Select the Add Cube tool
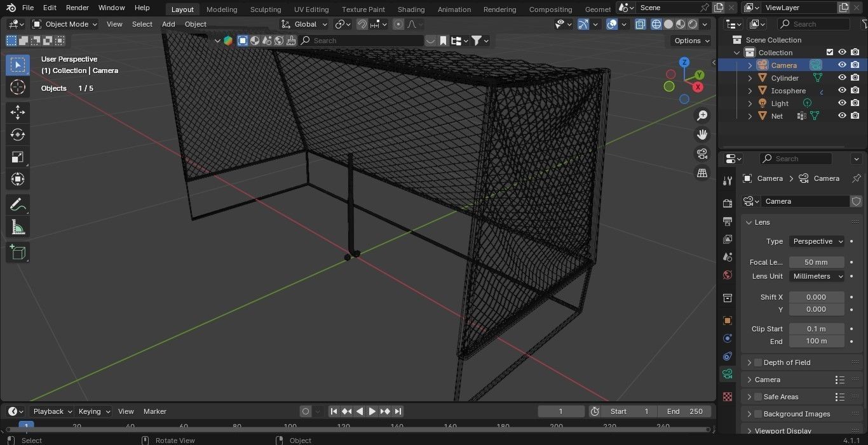The height and width of the screenshot is (445, 868). coord(18,252)
